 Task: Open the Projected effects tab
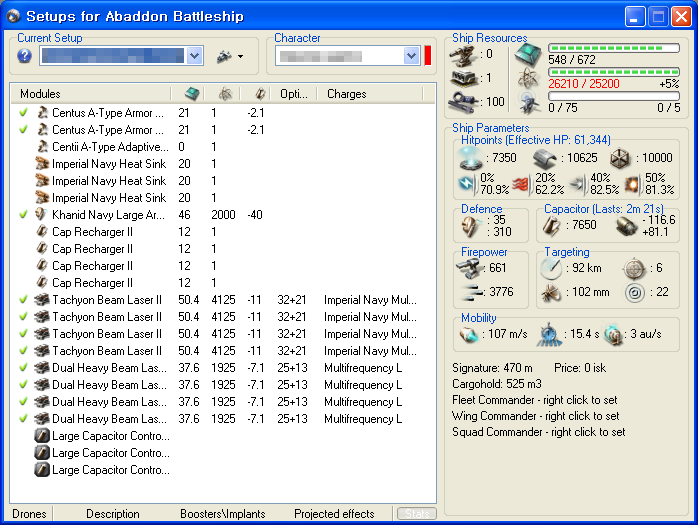(x=334, y=514)
